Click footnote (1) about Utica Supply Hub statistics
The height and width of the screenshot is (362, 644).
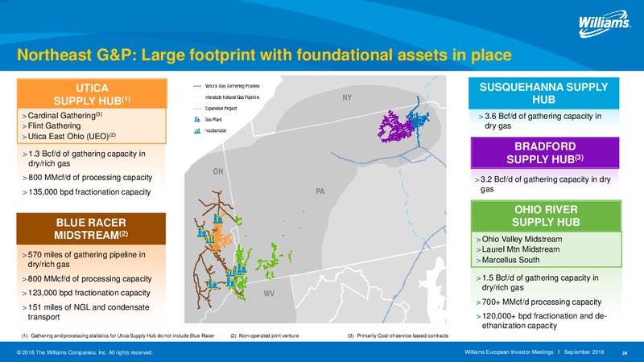pyautogui.click(x=118, y=335)
